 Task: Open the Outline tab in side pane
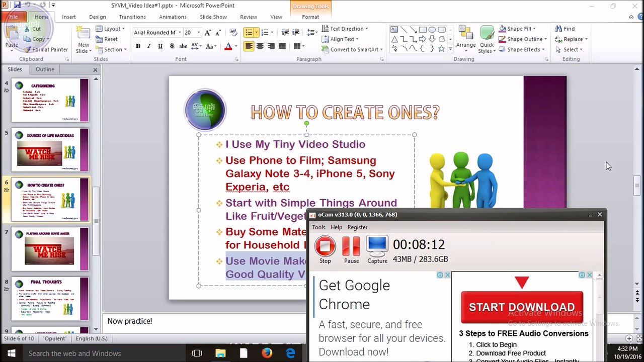point(45,69)
